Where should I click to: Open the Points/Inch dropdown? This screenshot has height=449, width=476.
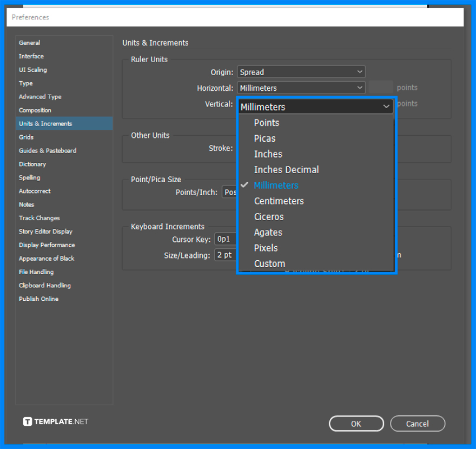coord(229,192)
